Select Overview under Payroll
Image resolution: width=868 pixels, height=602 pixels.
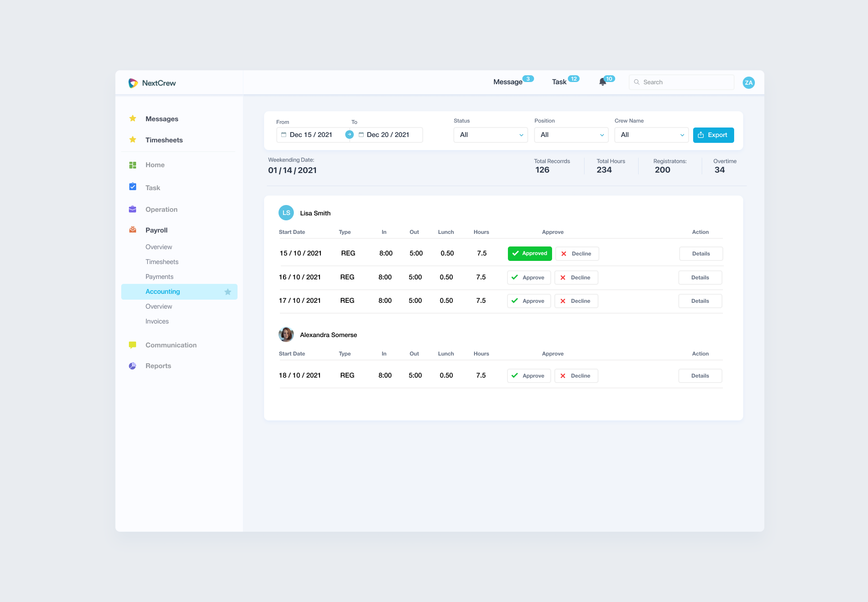click(159, 247)
